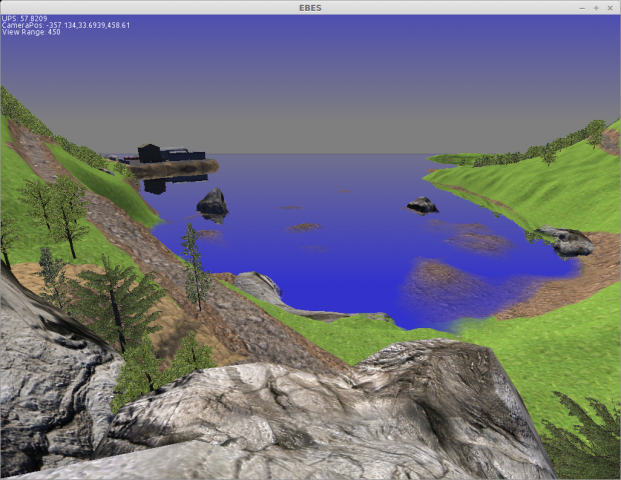Select the rock in the lake near the building
Image resolution: width=621 pixels, height=480 pixels.
point(212,202)
